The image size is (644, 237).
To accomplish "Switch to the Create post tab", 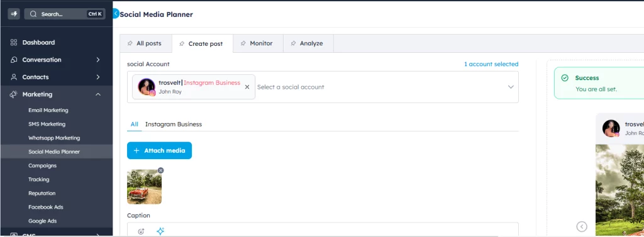I will [203, 43].
